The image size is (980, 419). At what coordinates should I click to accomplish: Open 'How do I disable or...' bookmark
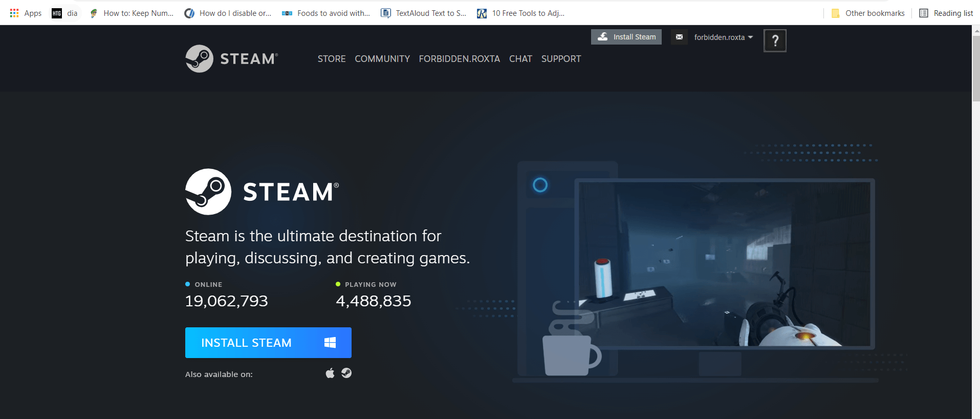pos(228,13)
